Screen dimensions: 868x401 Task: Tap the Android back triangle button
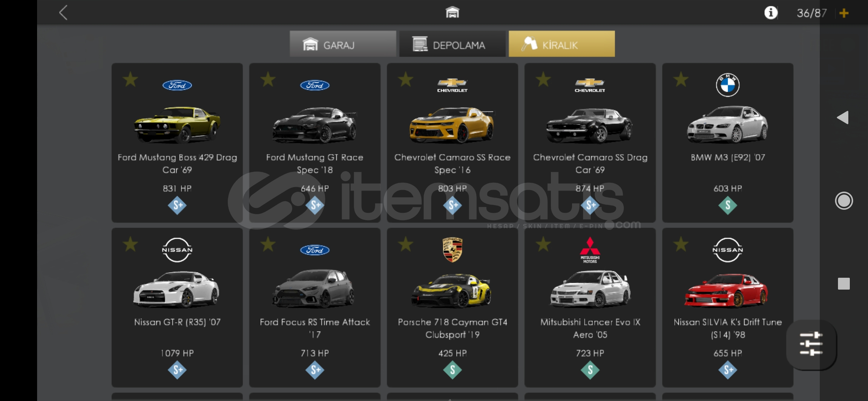coord(843,118)
